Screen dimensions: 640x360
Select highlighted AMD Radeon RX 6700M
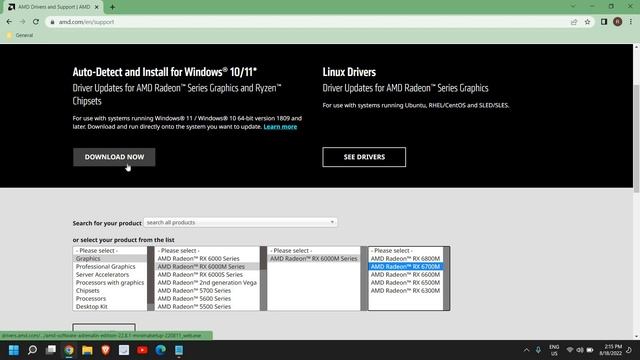tap(405, 267)
